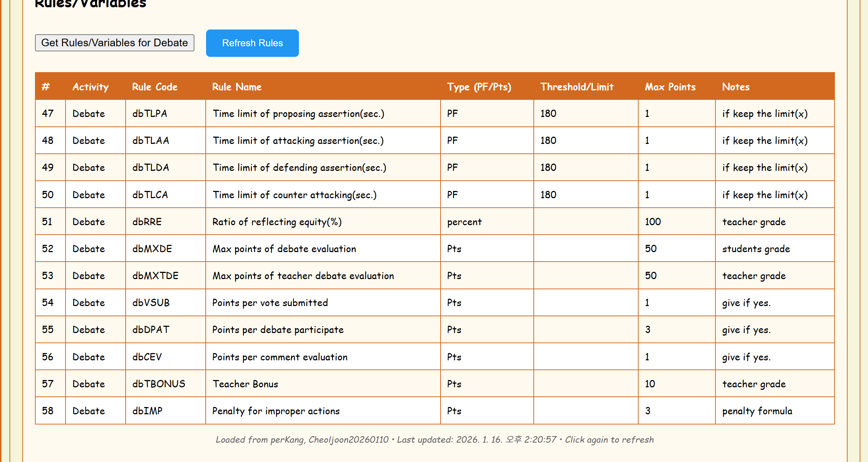The width and height of the screenshot is (868, 462).
Task: Click the 'penalty formula' notes cell
Action: click(x=757, y=411)
